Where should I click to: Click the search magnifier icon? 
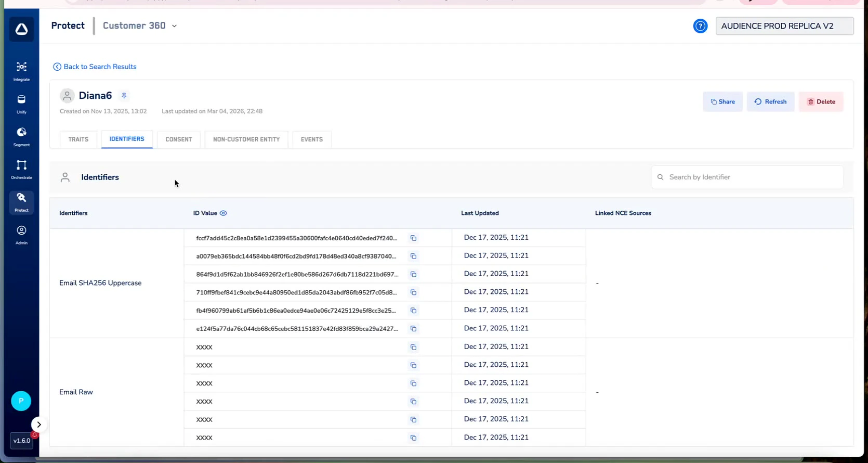click(x=661, y=177)
